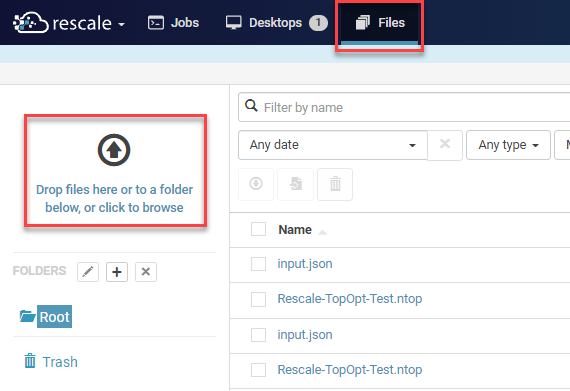Tick the select-all checkbox beside Name
The height and width of the screenshot is (391, 570).
258,229
